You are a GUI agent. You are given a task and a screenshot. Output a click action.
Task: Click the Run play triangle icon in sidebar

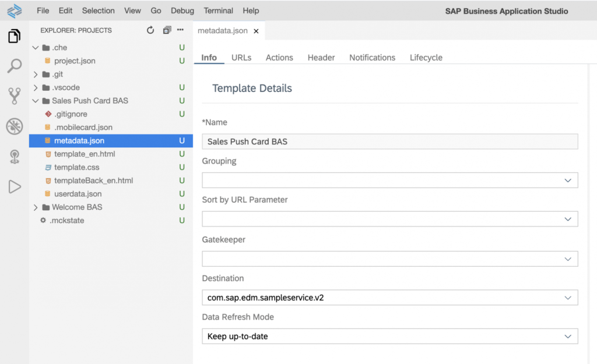click(x=14, y=186)
